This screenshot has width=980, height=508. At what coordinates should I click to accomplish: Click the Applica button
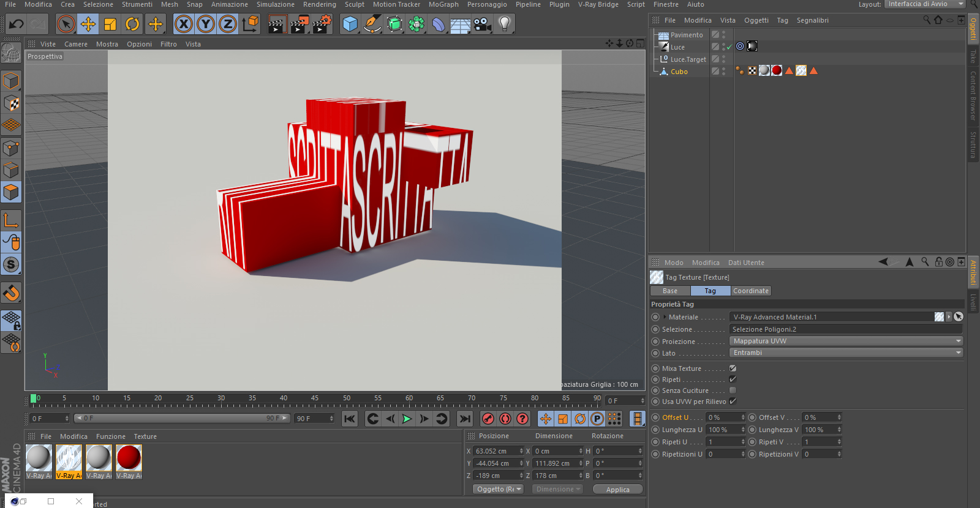[x=617, y=490]
